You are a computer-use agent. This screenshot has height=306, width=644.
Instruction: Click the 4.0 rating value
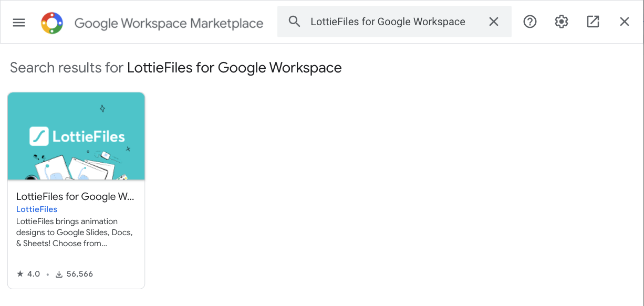tap(34, 274)
